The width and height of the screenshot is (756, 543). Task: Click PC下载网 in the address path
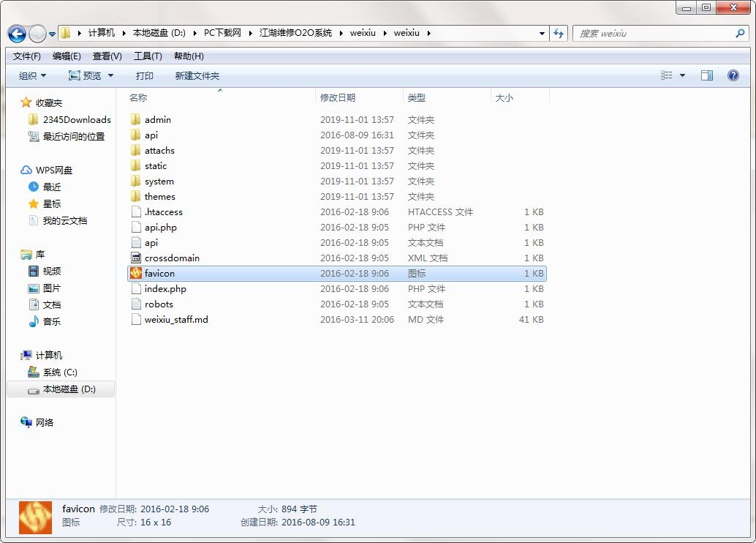point(222,33)
